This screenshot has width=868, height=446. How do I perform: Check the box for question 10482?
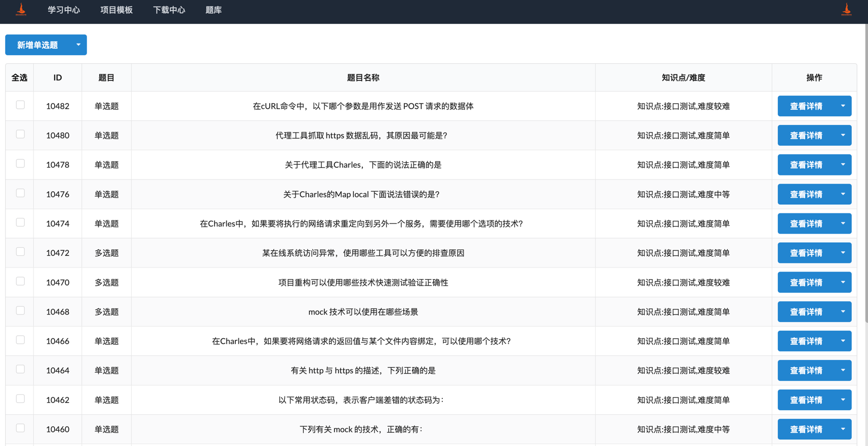point(20,105)
